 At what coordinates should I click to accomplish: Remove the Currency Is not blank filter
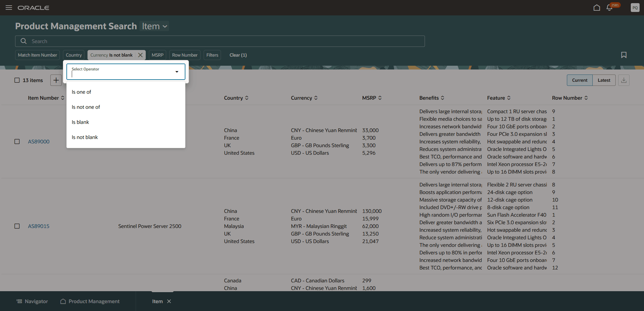pyautogui.click(x=140, y=55)
